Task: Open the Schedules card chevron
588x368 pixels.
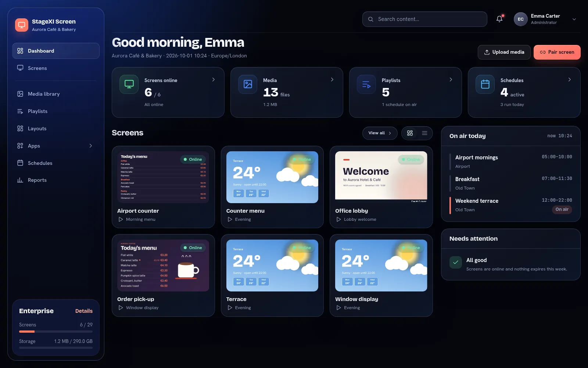Action: pyautogui.click(x=570, y=79)
